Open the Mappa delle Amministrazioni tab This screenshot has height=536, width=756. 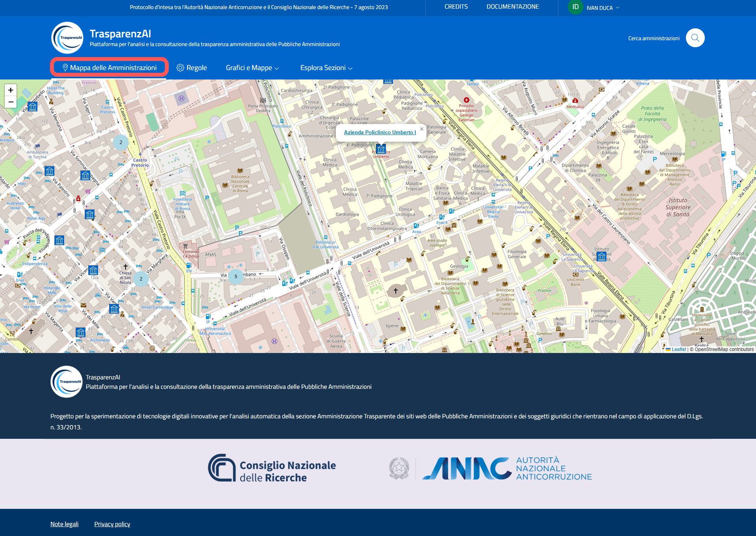(109, 68)
